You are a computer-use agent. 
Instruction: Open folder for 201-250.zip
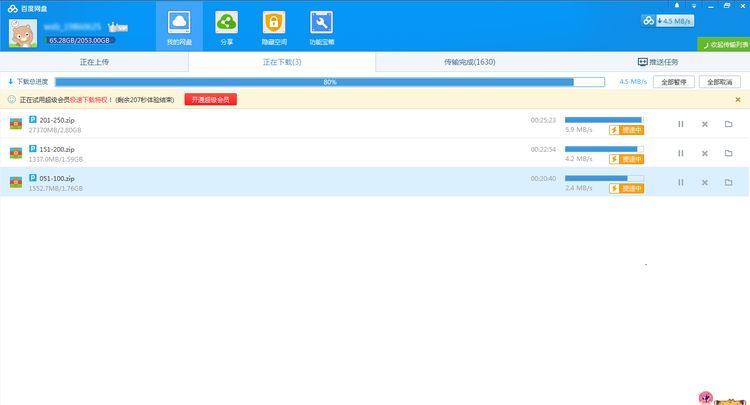[728, 124]
